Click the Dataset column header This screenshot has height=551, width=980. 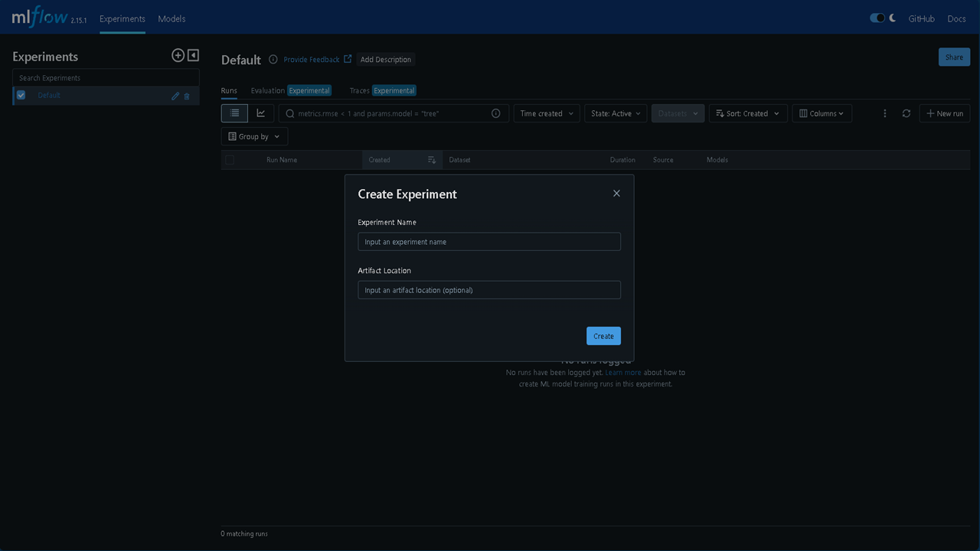coord(459,160)
